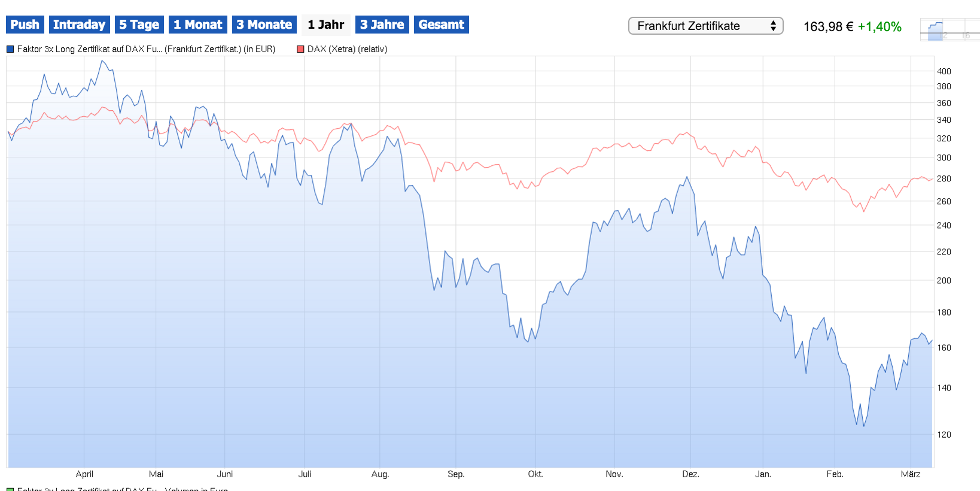Select the Push chart mode tab
The image size is (980, 491).
(25, 25)
